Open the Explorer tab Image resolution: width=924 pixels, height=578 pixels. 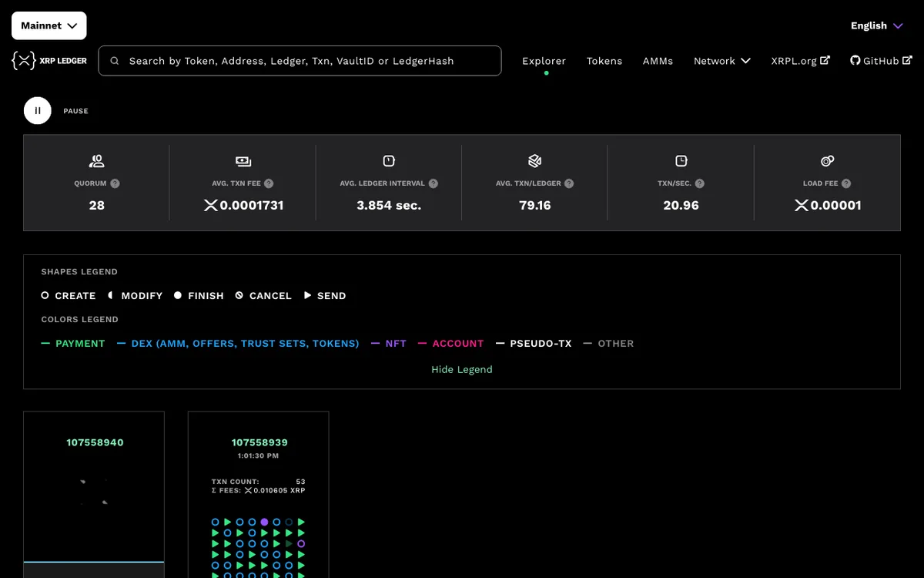pyautogui.click(x=544, y=61)
